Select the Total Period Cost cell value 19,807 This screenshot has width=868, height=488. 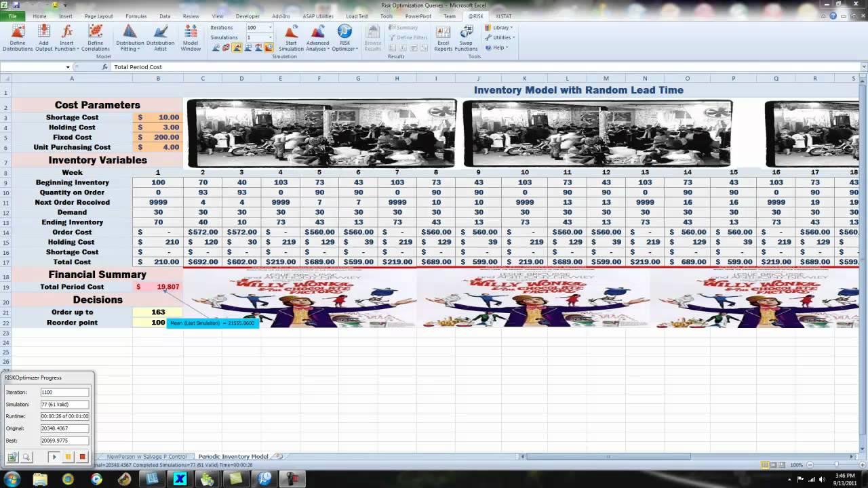158,287
